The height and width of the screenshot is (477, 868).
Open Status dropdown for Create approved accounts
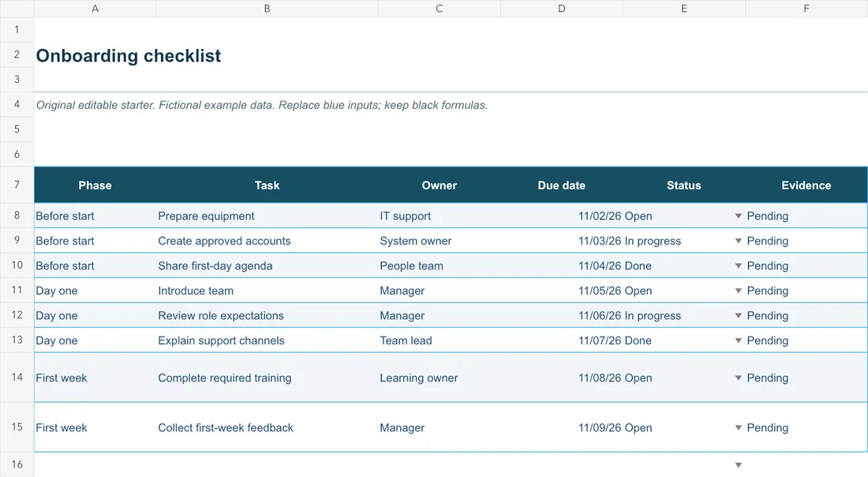(x=738, y=240)
